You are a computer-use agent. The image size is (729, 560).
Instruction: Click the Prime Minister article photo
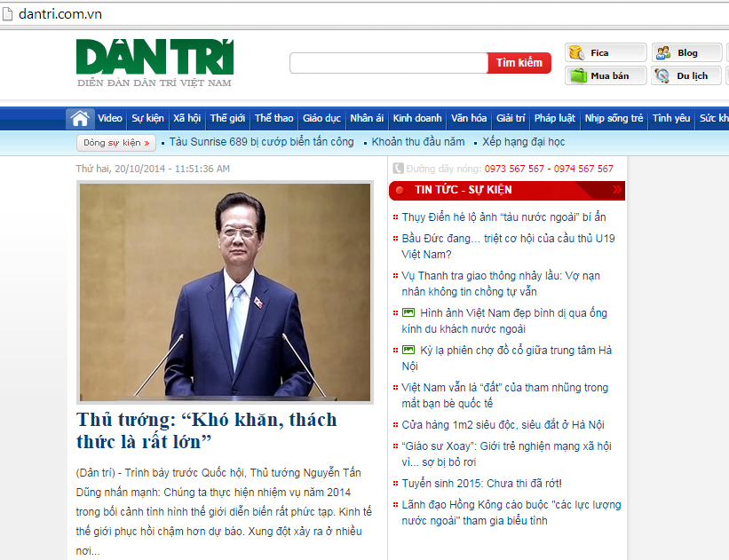[x=225, y=292]
